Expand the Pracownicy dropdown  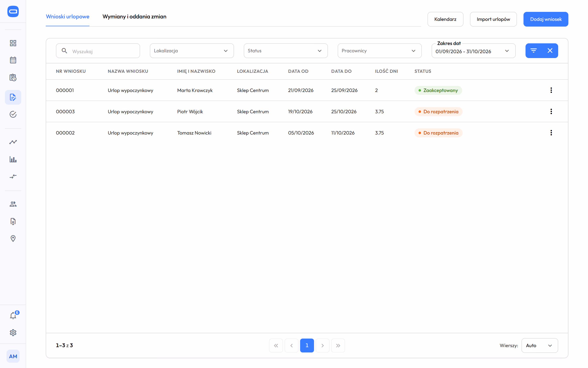pos(380,51)
